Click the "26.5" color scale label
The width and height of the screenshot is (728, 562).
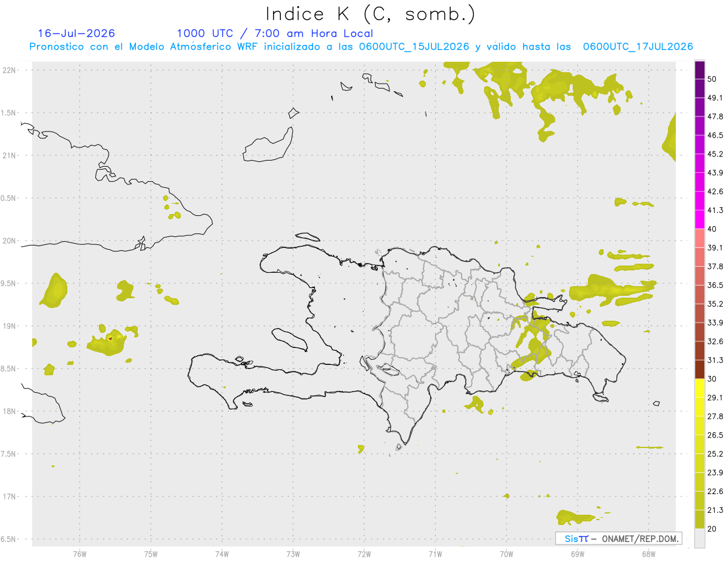(x=715, y=435)
